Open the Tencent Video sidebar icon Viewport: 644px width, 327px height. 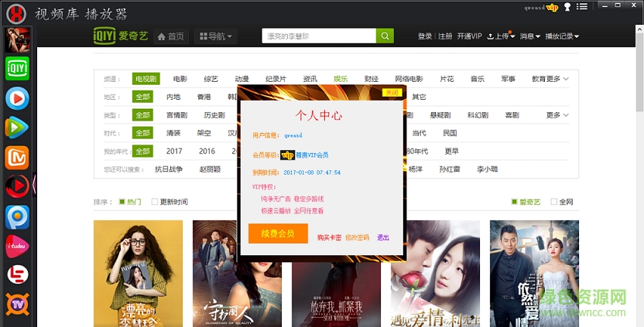(x=17, y=128)
